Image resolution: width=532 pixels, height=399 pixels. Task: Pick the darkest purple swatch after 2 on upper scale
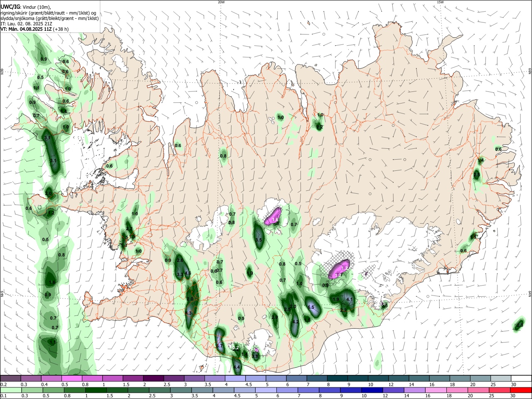pyautogui.click(x=153, y=378)
